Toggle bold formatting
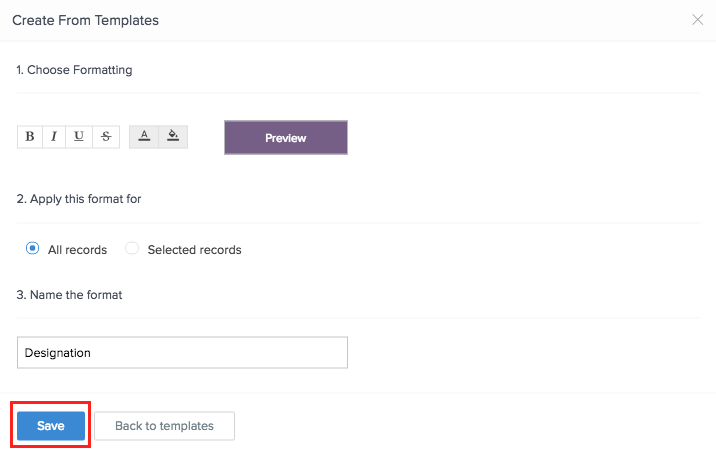This screenshot has width=716, height=452. [30, 137]
